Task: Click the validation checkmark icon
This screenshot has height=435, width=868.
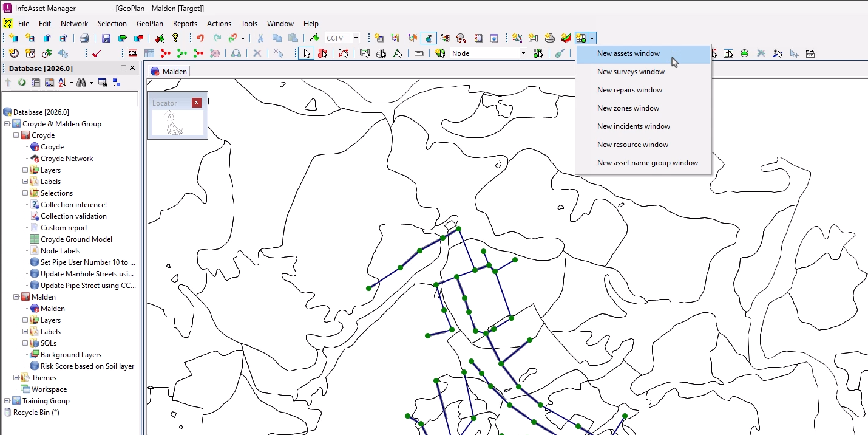Action: 97,53
